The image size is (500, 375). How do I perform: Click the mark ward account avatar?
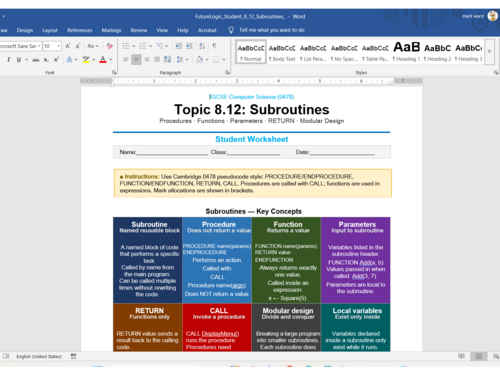tap(493, 16)
